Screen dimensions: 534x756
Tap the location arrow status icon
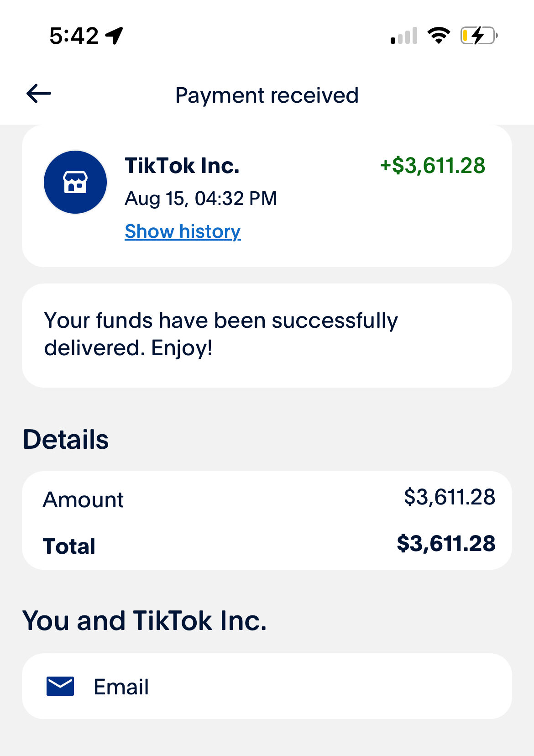click(x=114, y=35)
